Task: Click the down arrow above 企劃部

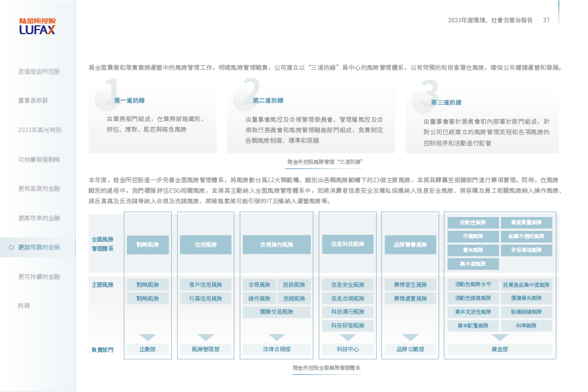Action: (x=147, y=337)
